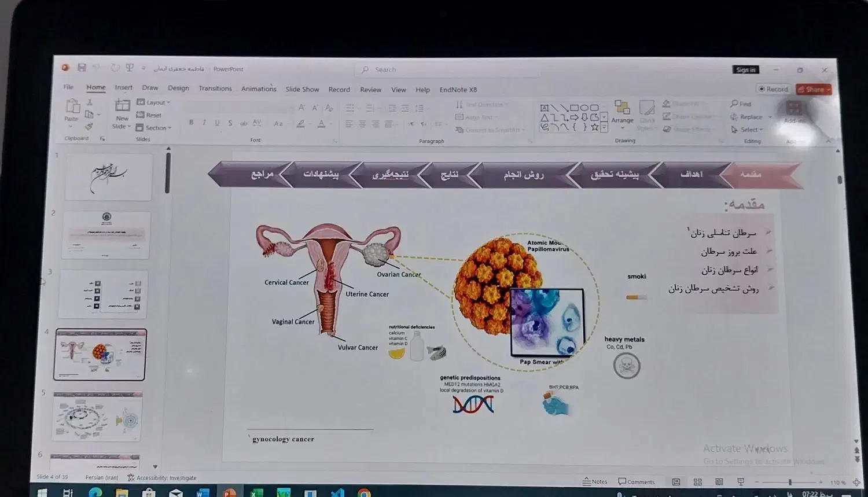Pick the star shape in shapes gallery

pos(594,127)
